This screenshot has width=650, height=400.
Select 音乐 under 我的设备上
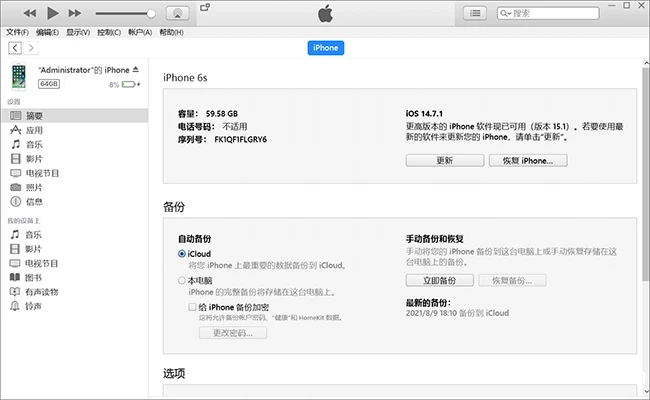tap(75, 235)
